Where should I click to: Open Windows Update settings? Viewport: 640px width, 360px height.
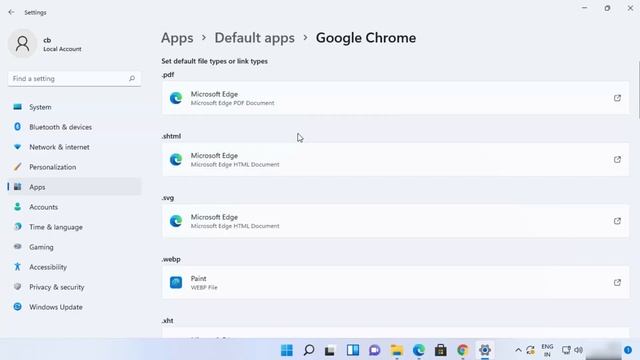tap(74, 307)
